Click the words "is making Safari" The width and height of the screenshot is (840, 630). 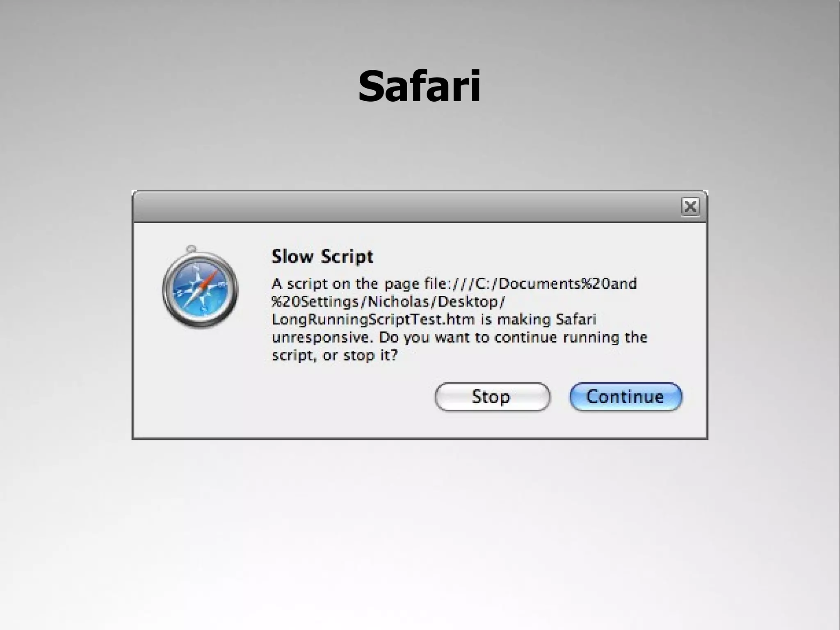click(538, 319)
